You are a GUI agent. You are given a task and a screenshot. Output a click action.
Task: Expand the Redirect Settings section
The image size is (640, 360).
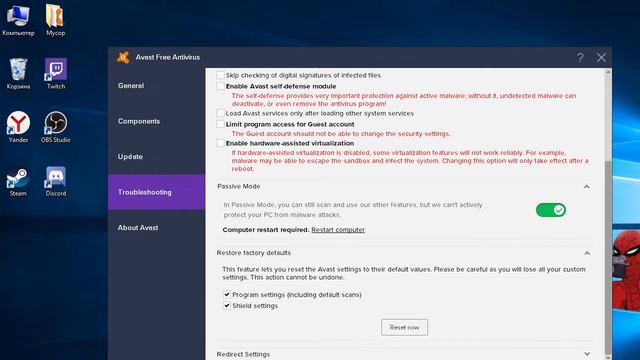pos(587,354)
